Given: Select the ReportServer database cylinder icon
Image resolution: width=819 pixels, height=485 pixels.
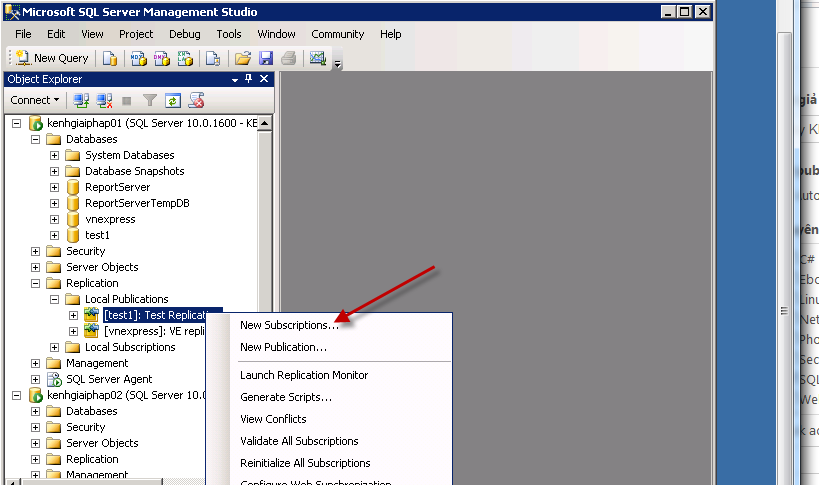Looking at the screenshot, I should 73,187.
